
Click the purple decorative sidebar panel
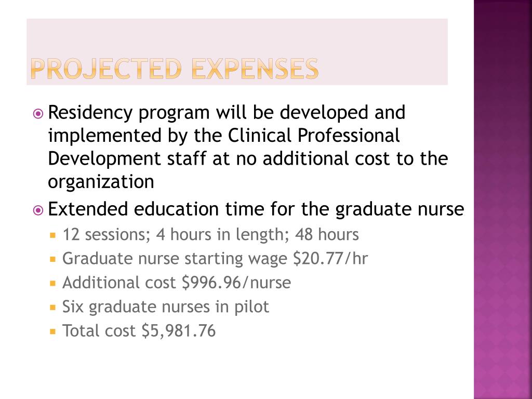pos(503,199)
